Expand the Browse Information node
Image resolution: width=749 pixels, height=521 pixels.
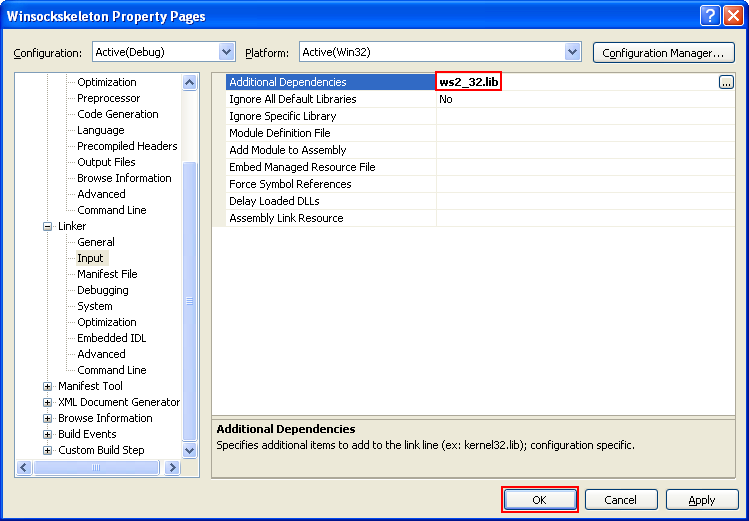47,418
